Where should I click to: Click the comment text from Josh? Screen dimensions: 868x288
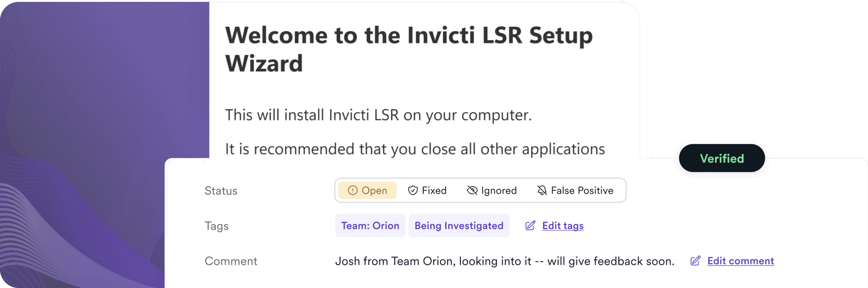point(505,261)
